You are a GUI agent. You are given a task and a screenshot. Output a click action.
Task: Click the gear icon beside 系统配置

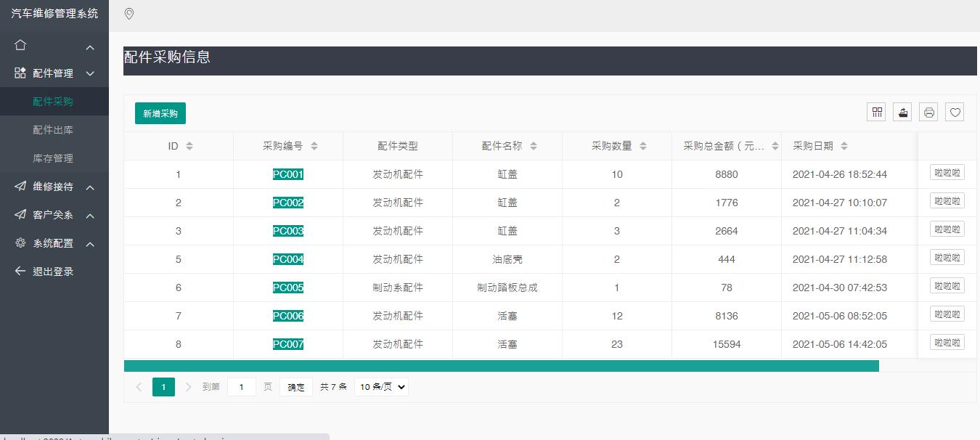pos(20,243)
